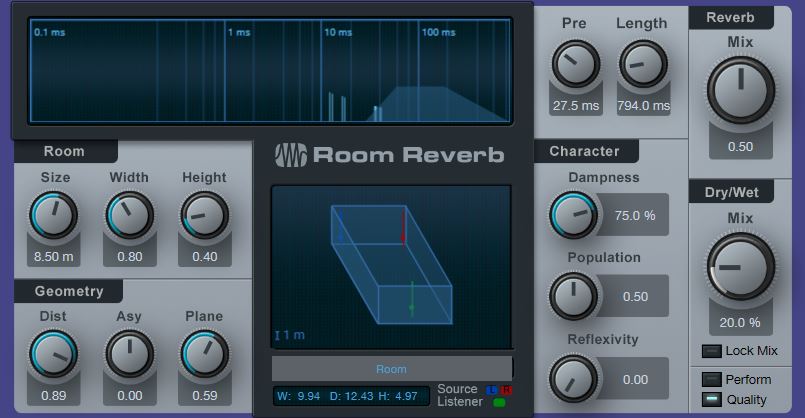Image resolution: width=805 pixels, height=418 pixels.
Task: Click the red Source indicator icon
Action: click(x=505, y=389)
